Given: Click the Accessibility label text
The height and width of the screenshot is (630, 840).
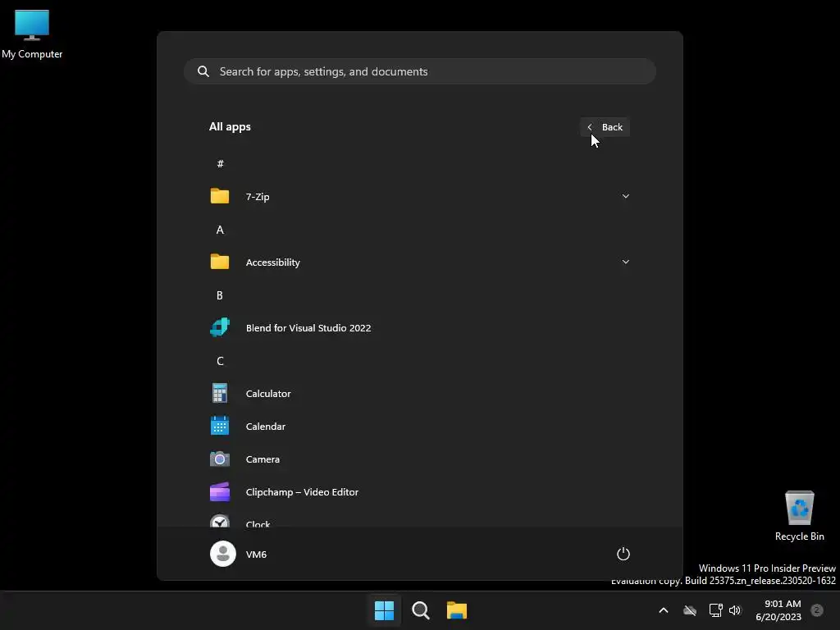Looking at the screenshot, I should [272, 262].
